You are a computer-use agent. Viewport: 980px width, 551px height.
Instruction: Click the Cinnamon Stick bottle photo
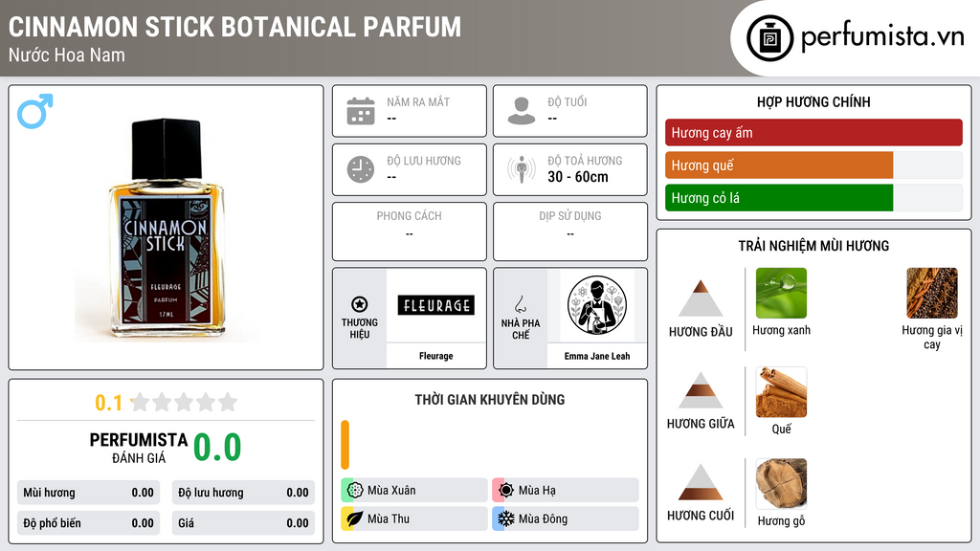point(166,230)
